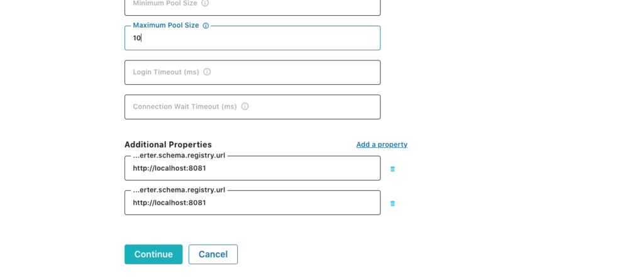Viewport: 644px width, 280px height.
Task: Delete the first schema.registry.url property
Action: (392, 169)
